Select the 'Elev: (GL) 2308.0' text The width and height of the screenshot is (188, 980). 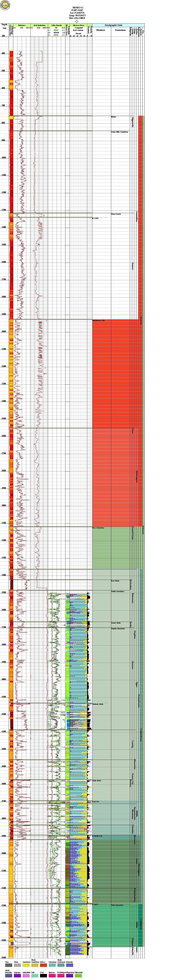(77, 18)
